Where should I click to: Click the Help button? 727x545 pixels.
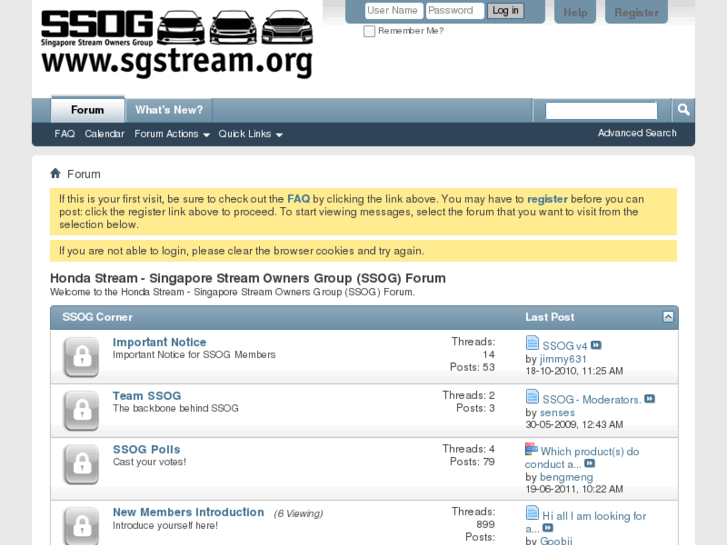click(x=575, y=13)
